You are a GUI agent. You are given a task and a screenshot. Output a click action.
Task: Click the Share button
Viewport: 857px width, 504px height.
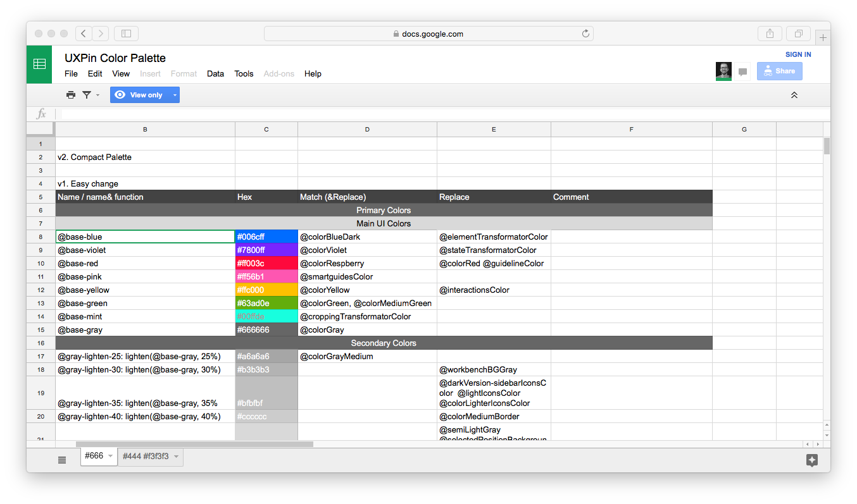click(780, 71)
